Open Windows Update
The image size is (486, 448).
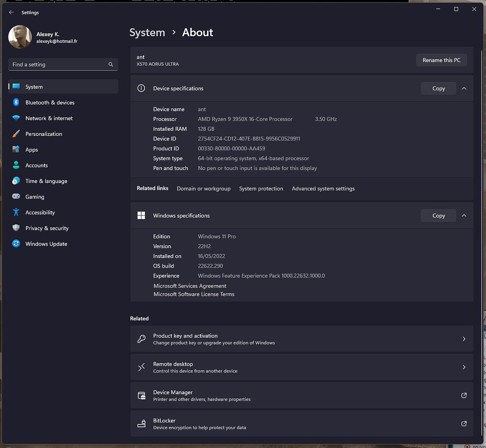(46, 243)
